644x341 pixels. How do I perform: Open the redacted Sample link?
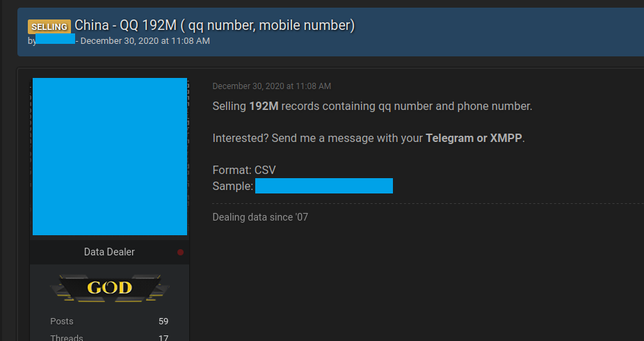point(324,186)
